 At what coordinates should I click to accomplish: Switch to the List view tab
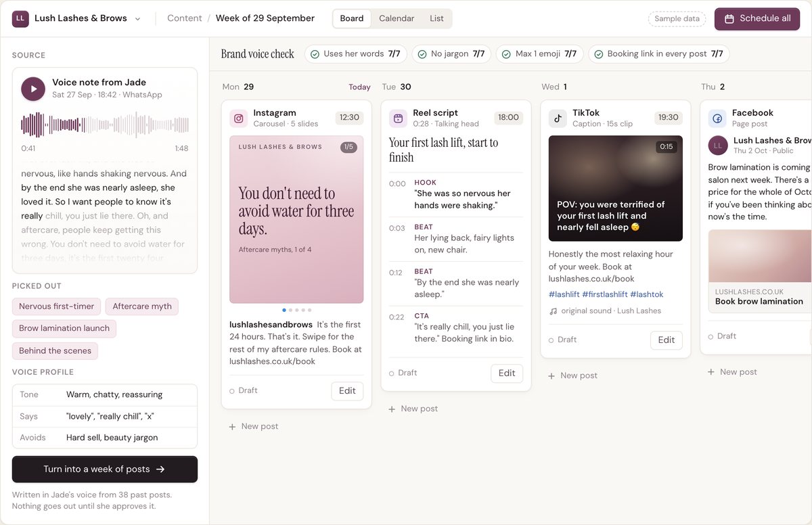coord(436,18)
